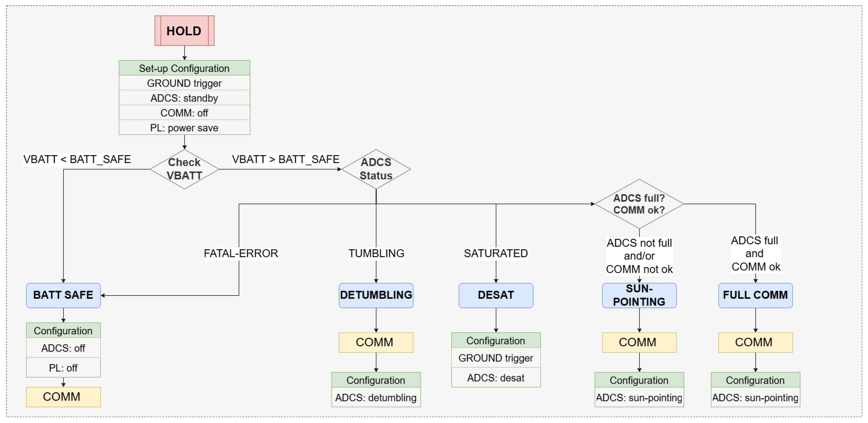Click the yellow COMM box below FULL COMM
Image resolution: width=868 pixels, height=423 pixels.
pyautogui.click(x=755, y=342)
